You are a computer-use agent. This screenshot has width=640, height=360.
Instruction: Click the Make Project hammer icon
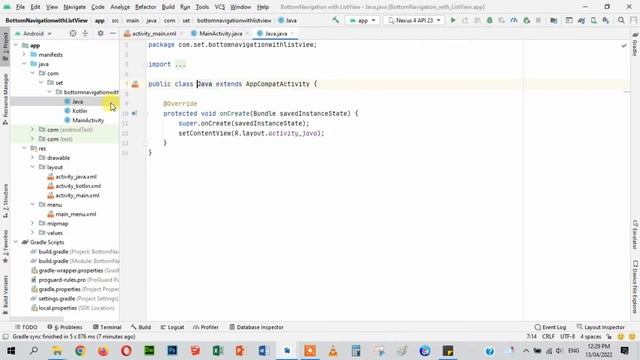pyautogui.click(x=336, y=20)
